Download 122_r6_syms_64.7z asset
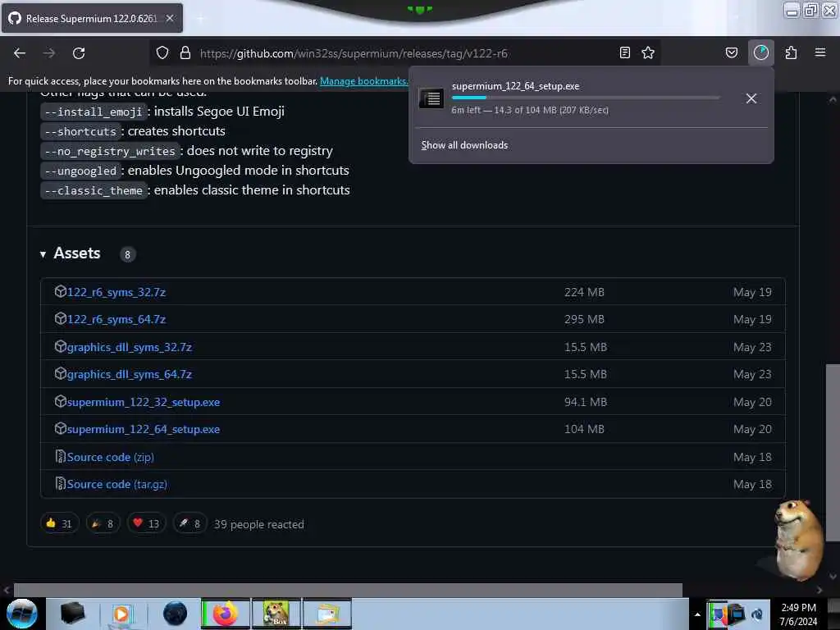This screenshot has width=840, height=630. (116, 320)
